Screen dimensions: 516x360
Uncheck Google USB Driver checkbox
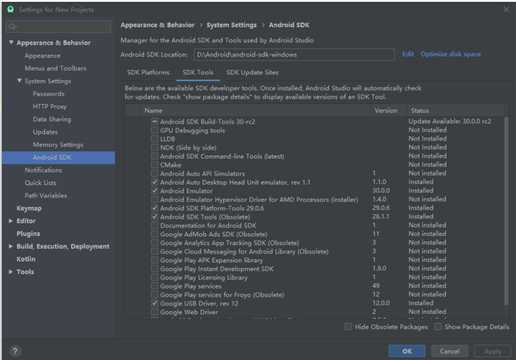click(x=155, y=304)
